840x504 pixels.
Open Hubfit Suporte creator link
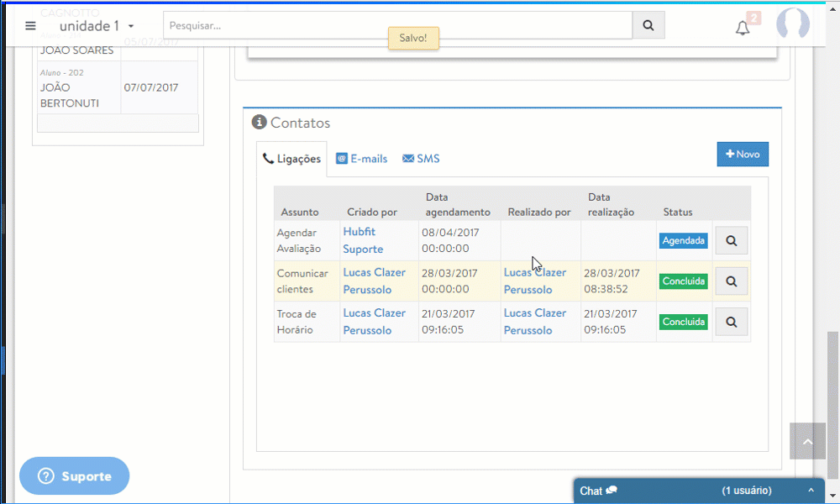coord(362,240)
